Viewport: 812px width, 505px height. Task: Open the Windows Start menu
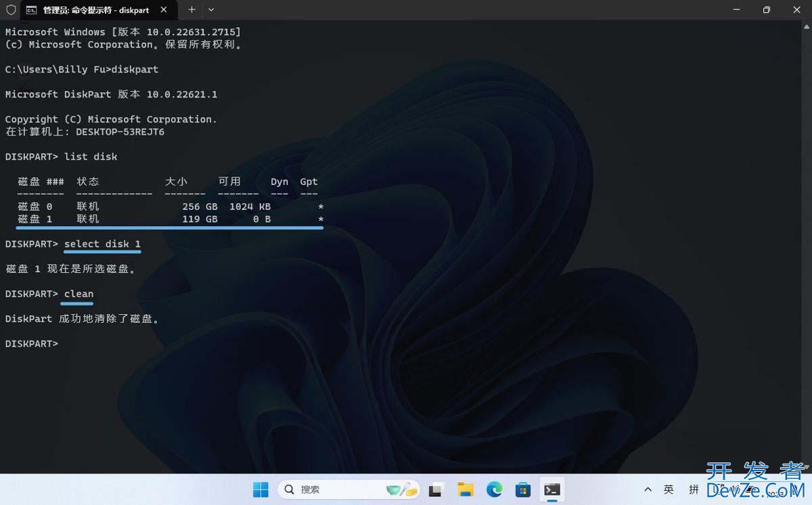click(x=261, y=489)
